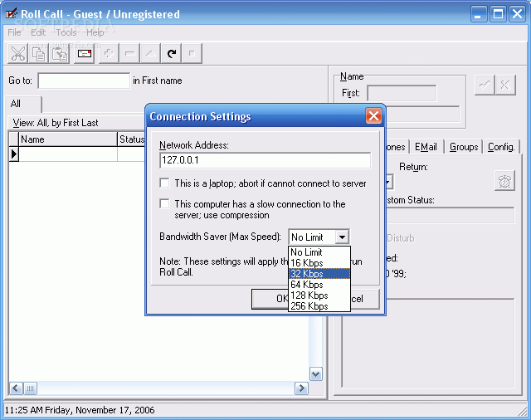Viewport: 531px width, 420px height.
Task: Enable the laptop abort connection checkbox
Action: point(164,183)
